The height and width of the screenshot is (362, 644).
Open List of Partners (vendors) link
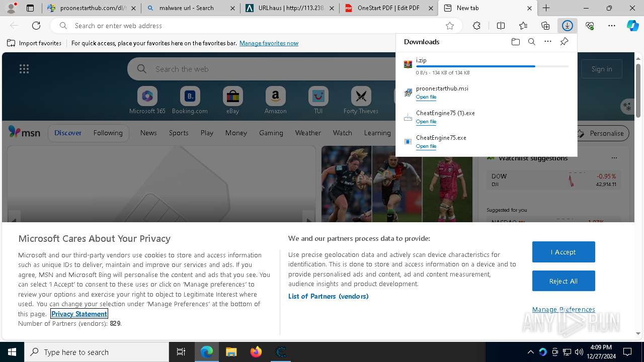click(329, 296)
